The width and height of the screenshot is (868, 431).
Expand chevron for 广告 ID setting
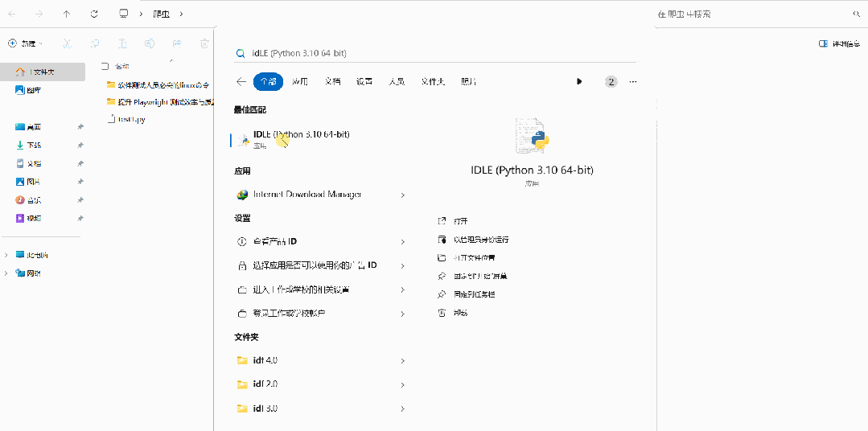(402, 266)
